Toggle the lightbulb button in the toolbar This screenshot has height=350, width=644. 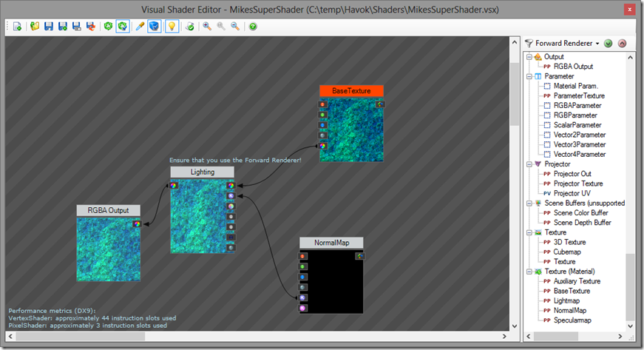172,27
